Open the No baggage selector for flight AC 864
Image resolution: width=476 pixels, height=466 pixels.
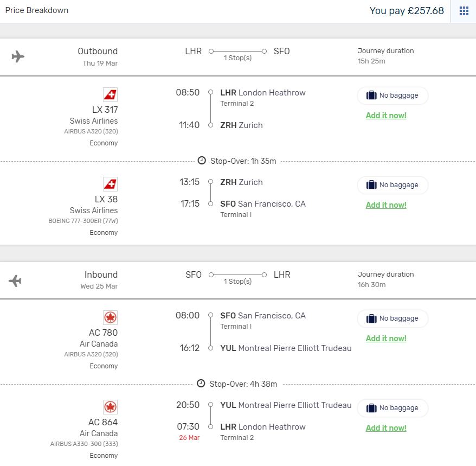(x=393, y=408)
